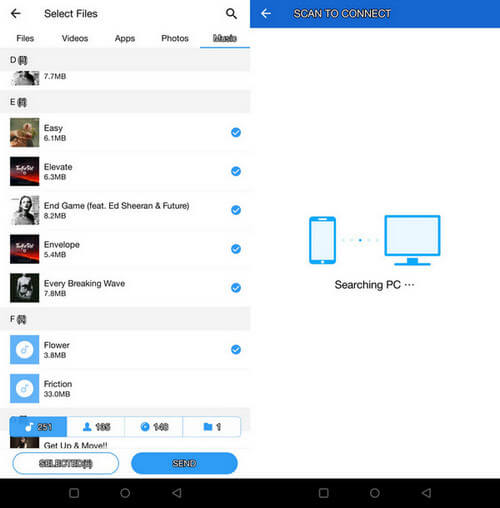Tap Every Breaking Wave album art

click(25, 288)
